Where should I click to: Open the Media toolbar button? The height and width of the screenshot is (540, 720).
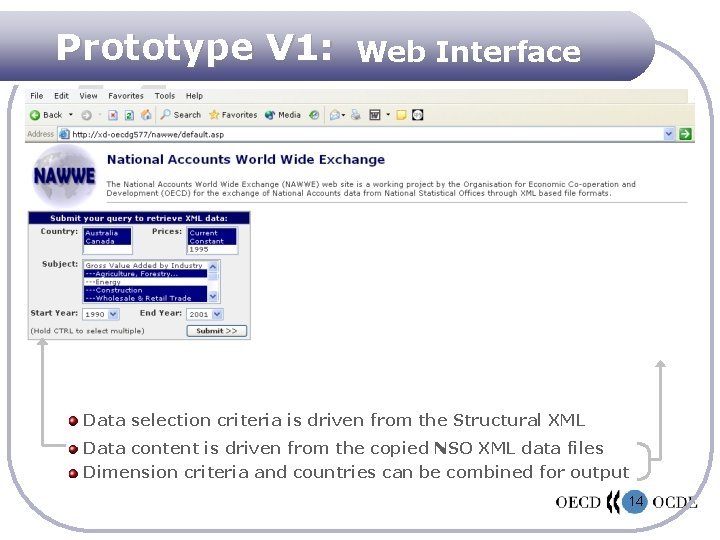(x=283, y=115)
